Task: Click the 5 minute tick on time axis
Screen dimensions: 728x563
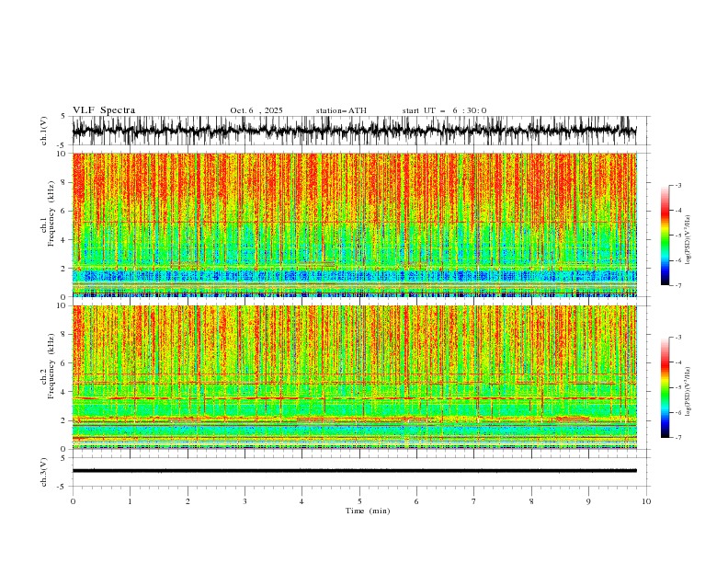Action: (359, 501)
